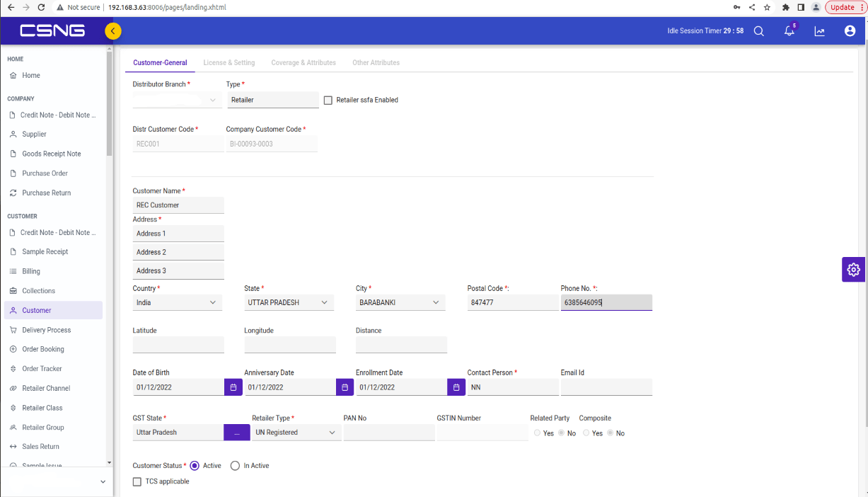868x497 pixels.
Task: Select Customer in sidebar
Action: click(x=53, y=310)
